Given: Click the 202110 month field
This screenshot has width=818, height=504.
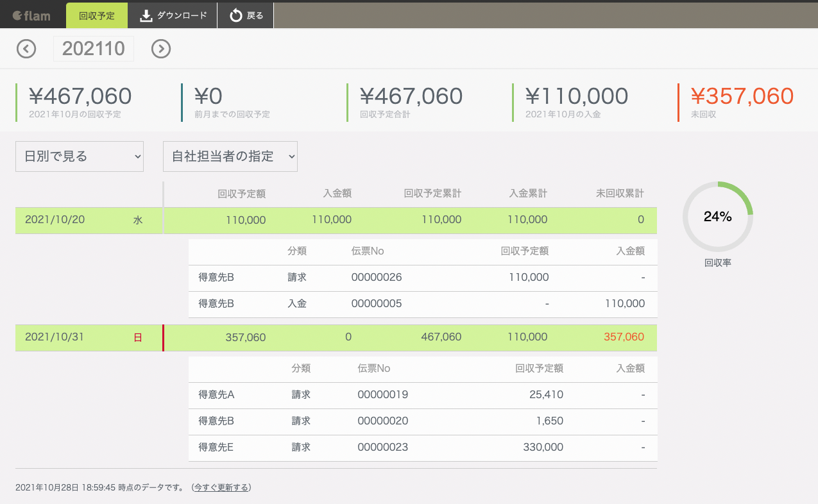Looking at the screenshot, I should coord(94,49).
